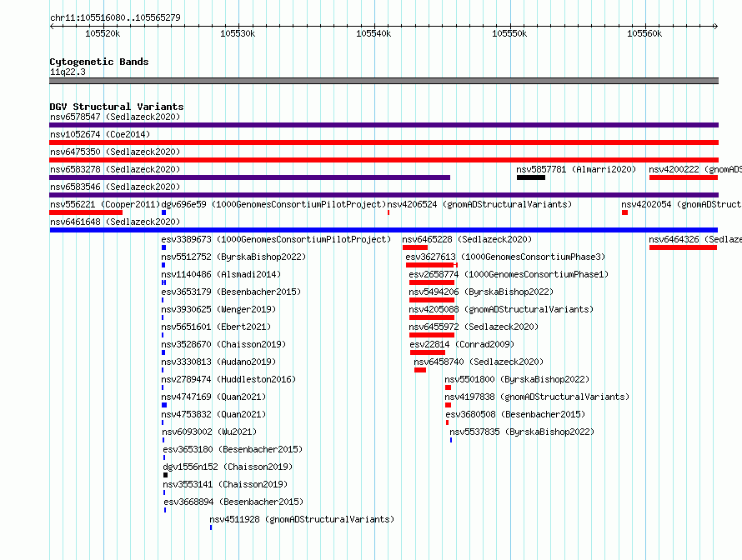Select the nsv1052674 (Coe2014) variant label
742x560 pixels.
pyautogui.click(x=100, y=134)
